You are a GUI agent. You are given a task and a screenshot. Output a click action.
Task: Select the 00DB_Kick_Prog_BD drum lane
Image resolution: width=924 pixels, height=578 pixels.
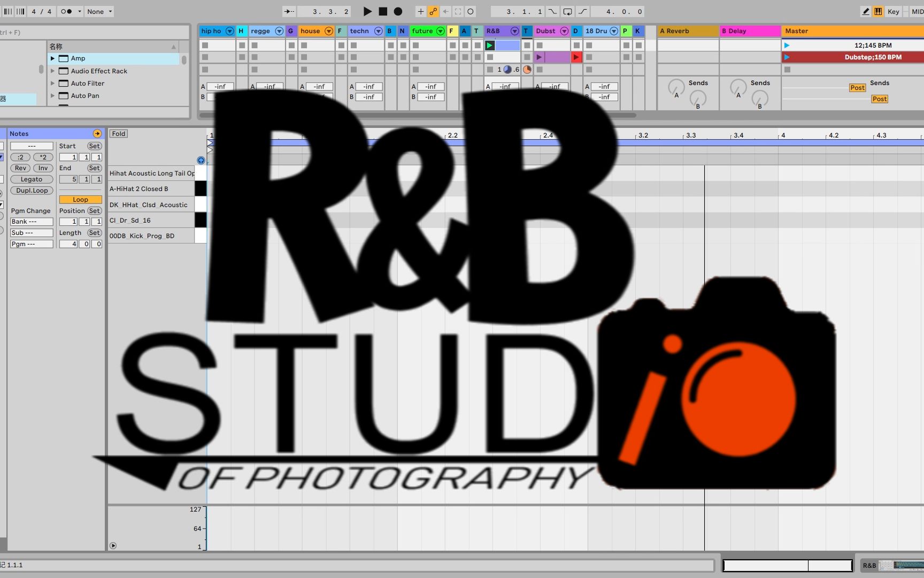[x=151, y=236]
